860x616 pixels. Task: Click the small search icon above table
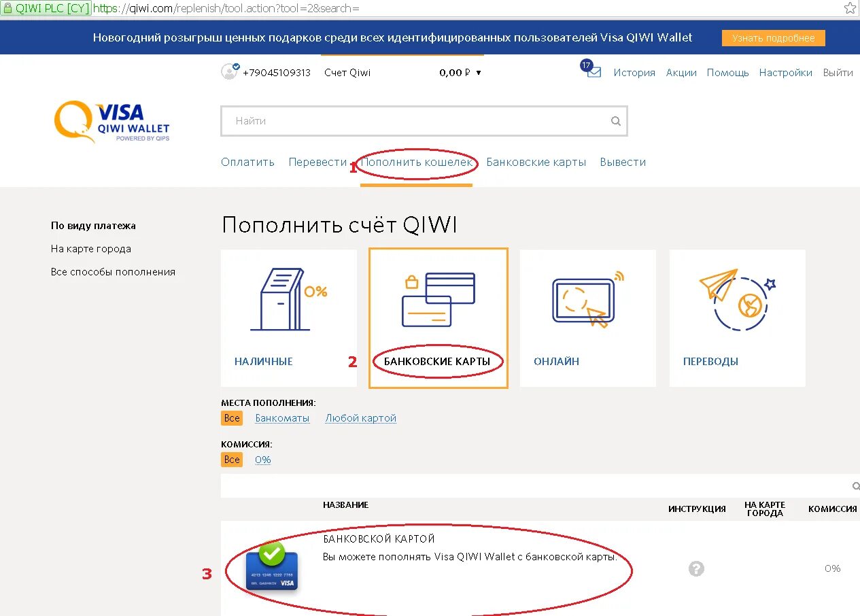tap(856, 485)
